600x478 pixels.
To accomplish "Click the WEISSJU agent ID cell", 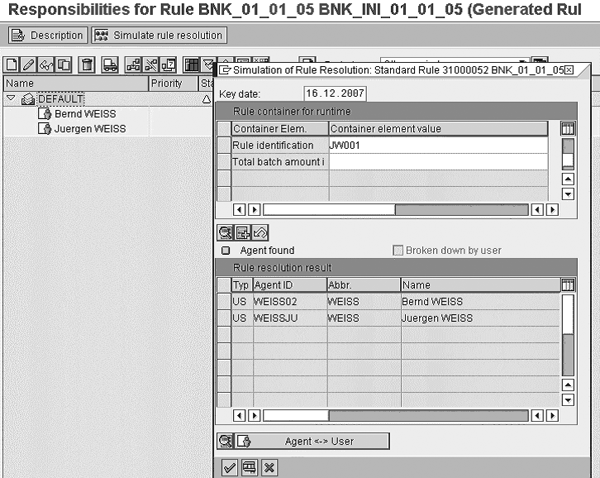I will [x=290, y=318].
